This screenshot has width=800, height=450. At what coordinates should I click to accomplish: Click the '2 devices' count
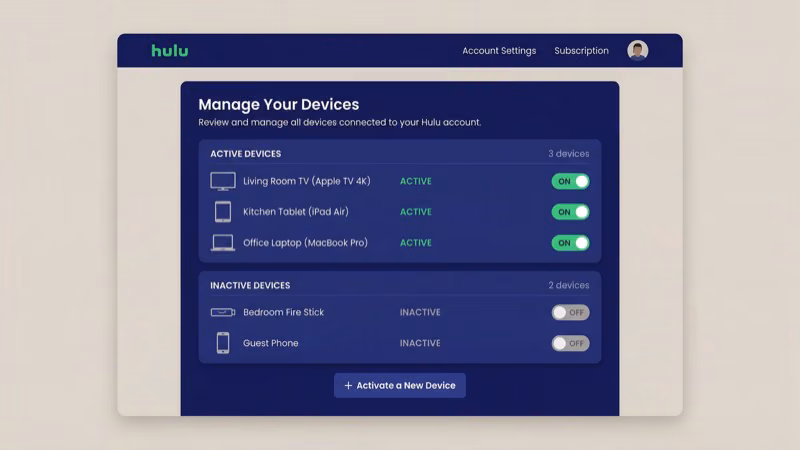pos(568,285)
